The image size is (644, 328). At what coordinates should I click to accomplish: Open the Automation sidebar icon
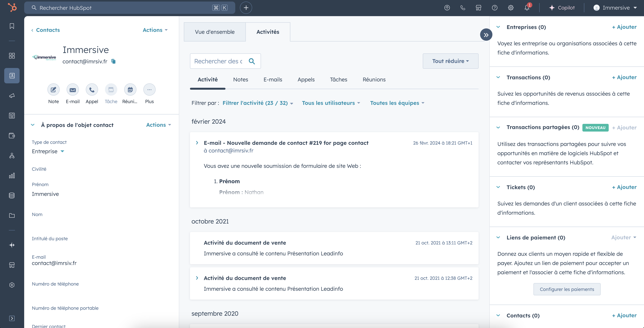tap(12, 156)
